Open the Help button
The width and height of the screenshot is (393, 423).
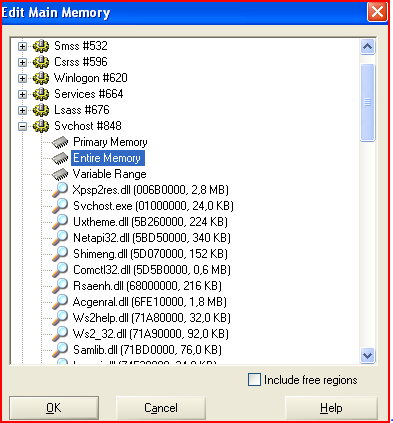pyautogui.click(x=331, y=408)
